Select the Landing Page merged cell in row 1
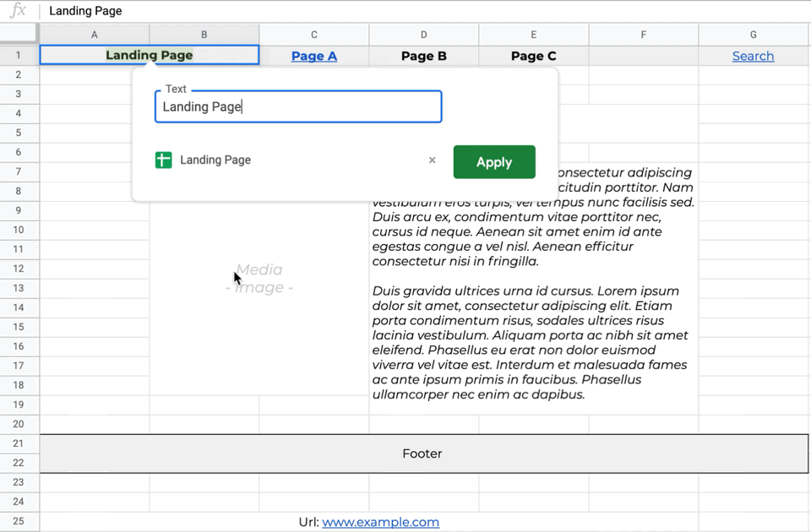The width and height of the screenshot is (811, 532). tap(150, 55)
